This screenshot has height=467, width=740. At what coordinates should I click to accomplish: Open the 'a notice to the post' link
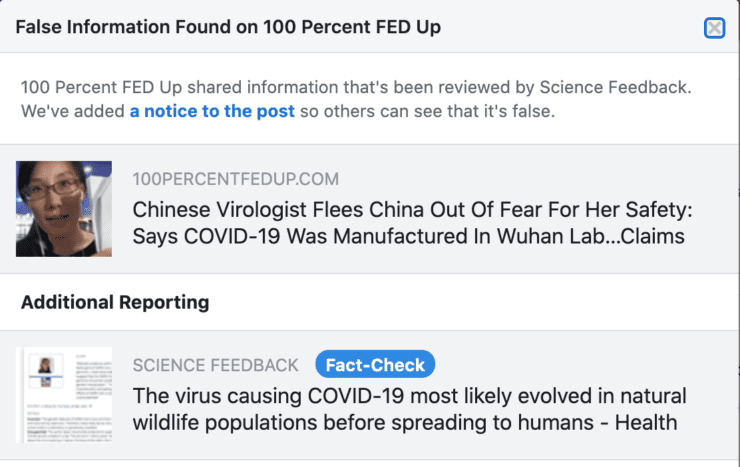(x=212, y=111)
